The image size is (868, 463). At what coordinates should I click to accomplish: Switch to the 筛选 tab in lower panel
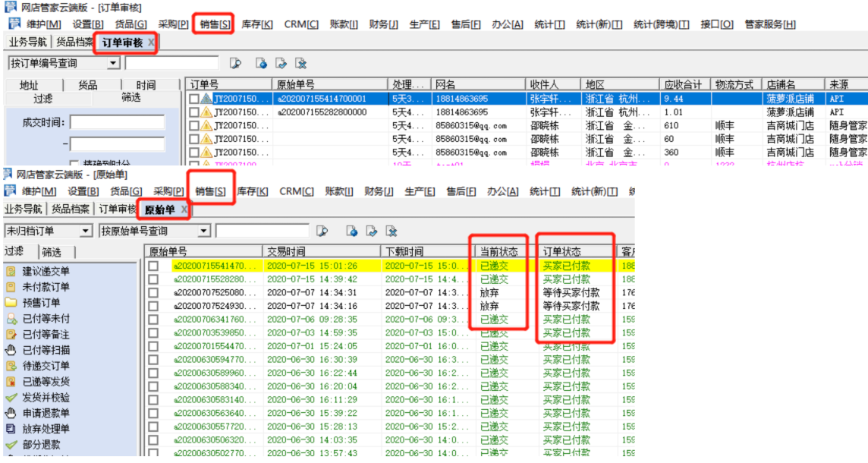52,252
